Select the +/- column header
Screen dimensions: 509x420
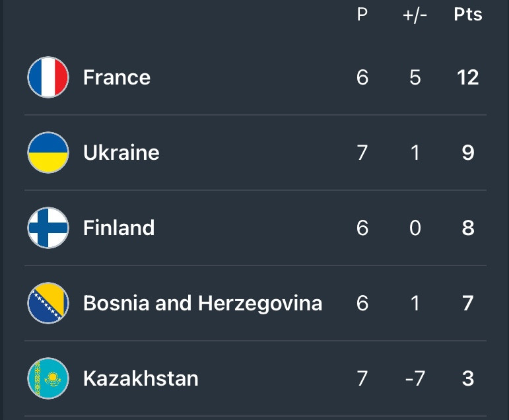click(415, 15)
